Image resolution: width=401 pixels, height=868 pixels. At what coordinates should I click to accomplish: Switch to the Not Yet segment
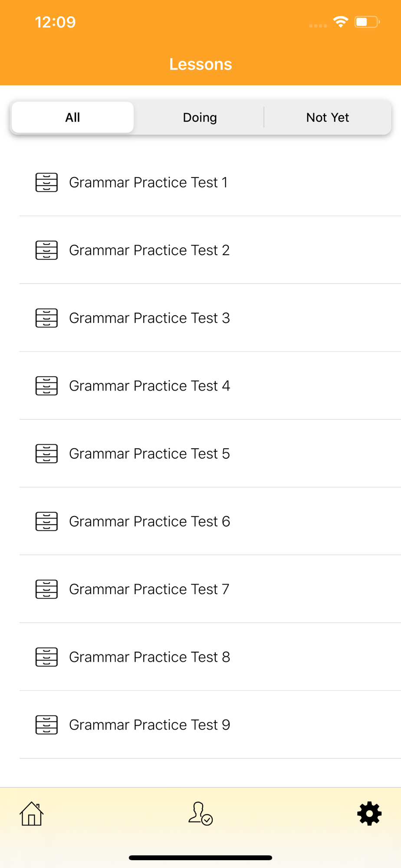328,117
